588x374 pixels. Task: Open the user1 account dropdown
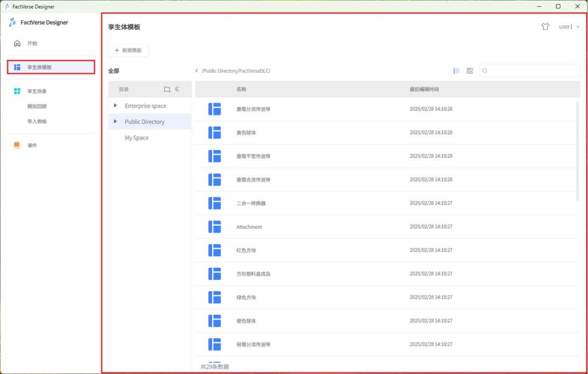[568, 26]
